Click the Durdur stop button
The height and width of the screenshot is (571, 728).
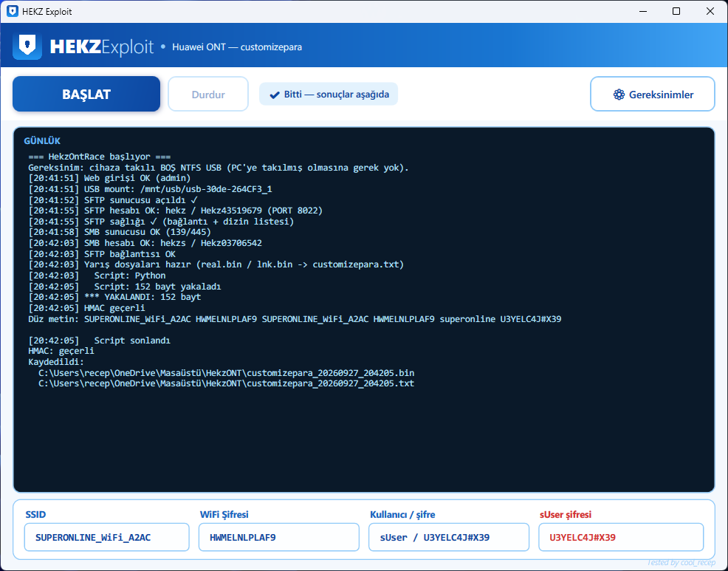[x=208, y=95]
